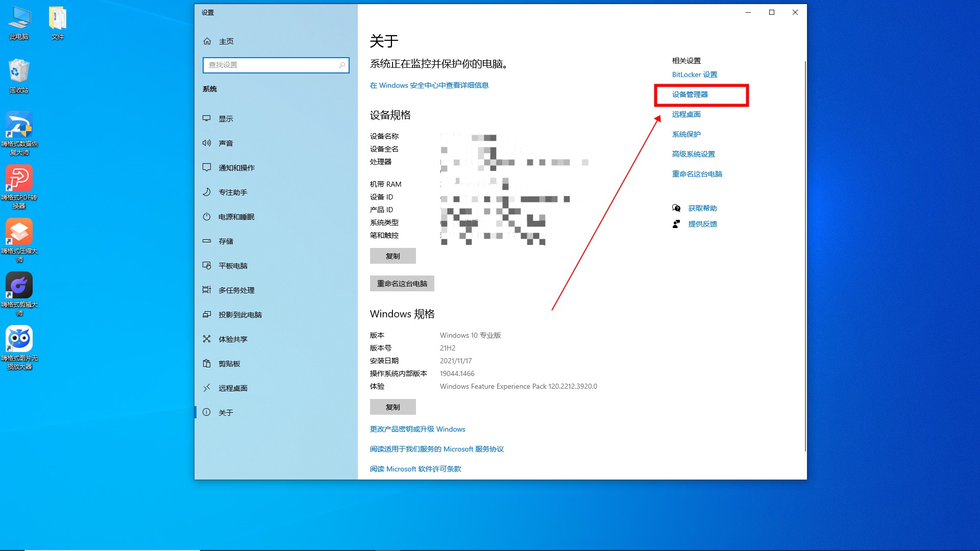The width and height of the screenshot is (980, 551).
Task: Open 体验共享 (Shared experiences) settings
Action: point(233,339)
